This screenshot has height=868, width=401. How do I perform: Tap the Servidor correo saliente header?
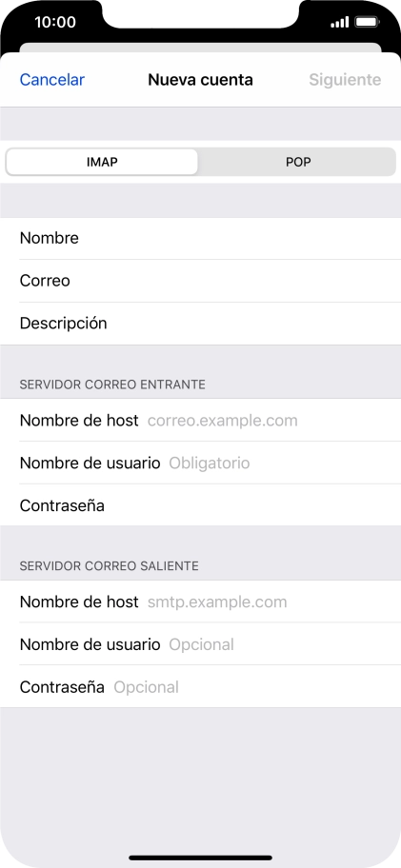pos(110,565)
